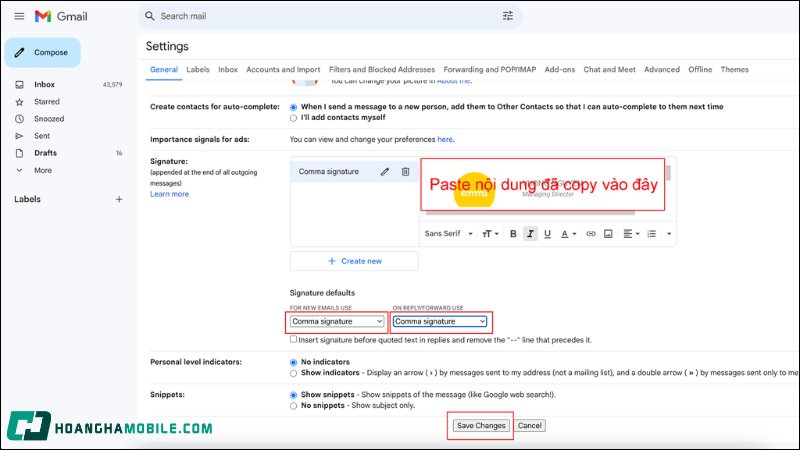Enable 'Insert signature before quoted text' checkbox
This screenshot has height=450, width=800.
(x=293, y=340)
